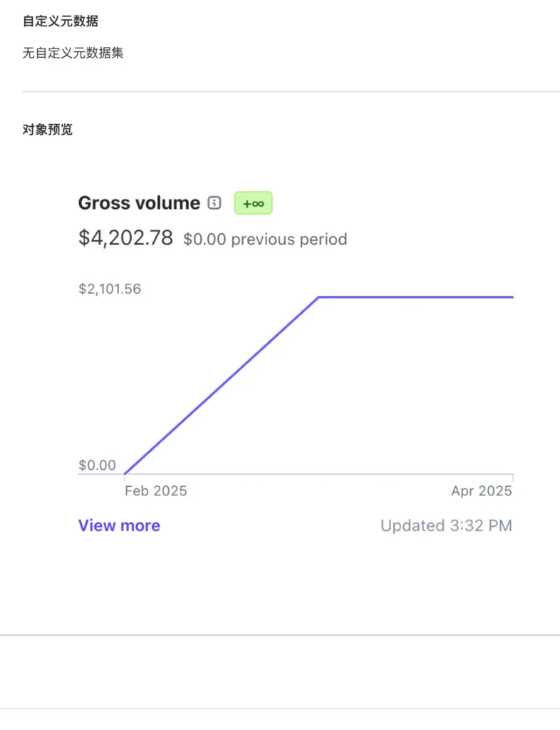Select the $4,202.78 total amount
560x730 pixels.
point(125,237)
